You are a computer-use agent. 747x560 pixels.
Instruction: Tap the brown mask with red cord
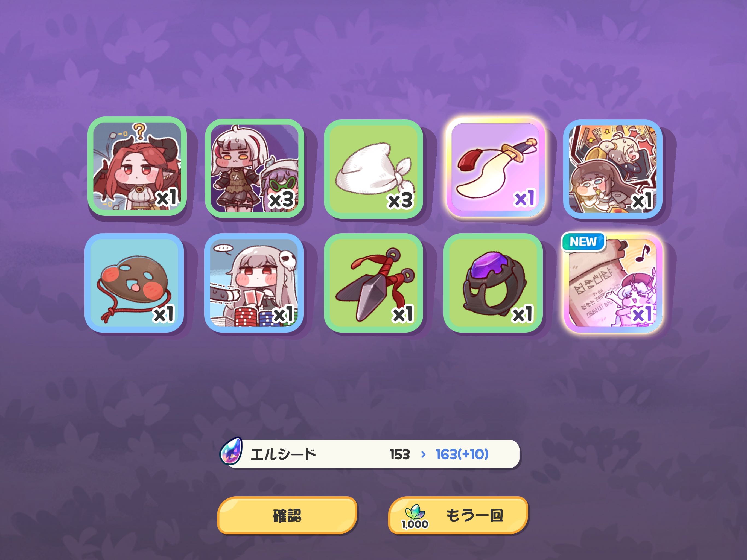pos(134,283)
